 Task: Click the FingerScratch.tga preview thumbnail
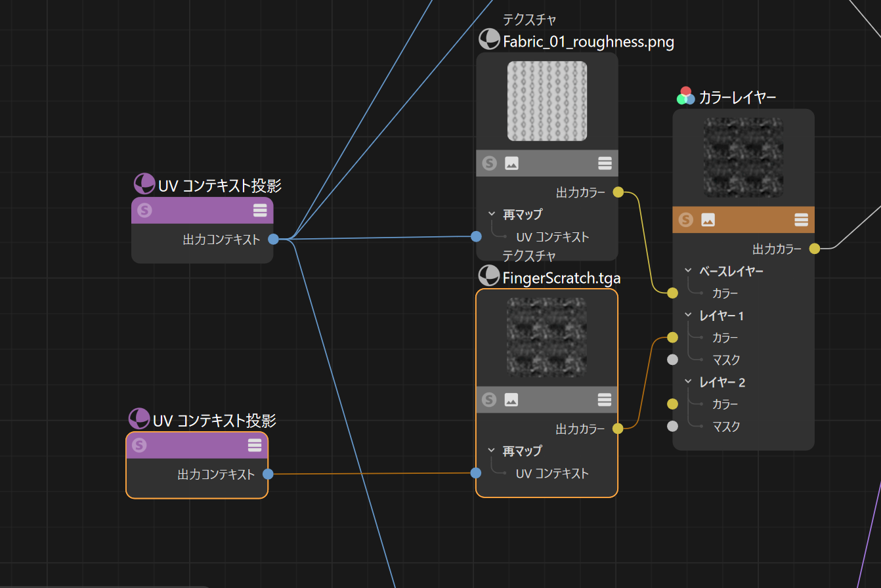tap(547, 338)
